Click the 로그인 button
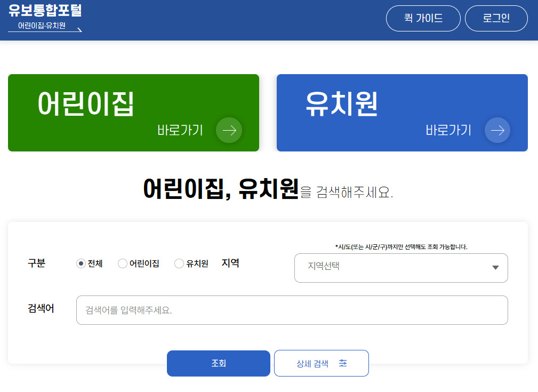 [x=496, y=18]
